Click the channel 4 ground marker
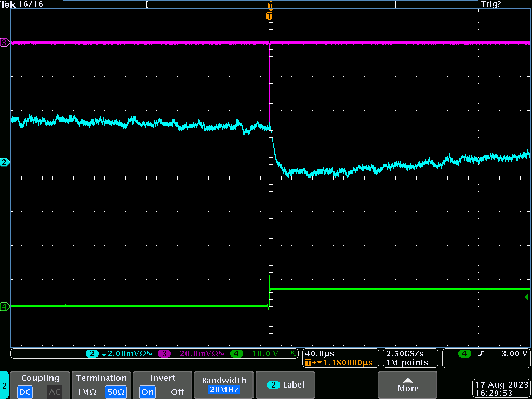The width and height of the screenshot is (532, 399). coord(5,307)
